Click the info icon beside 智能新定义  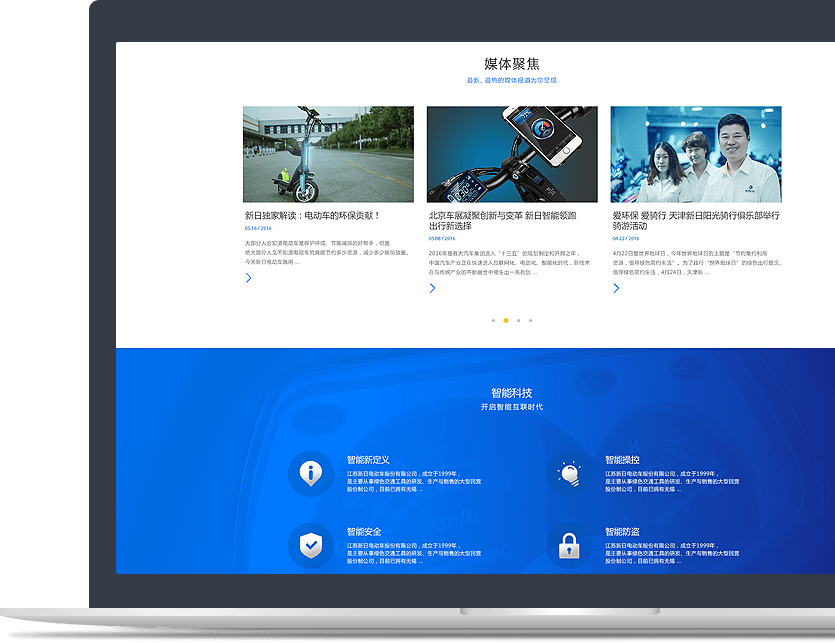tap(311, 473)
